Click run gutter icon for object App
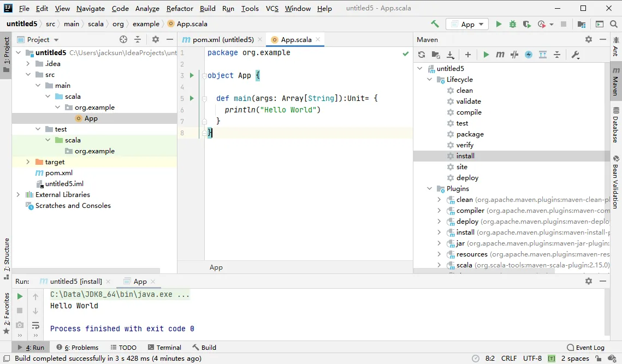The image size is (622, 364). coord(192,75)
